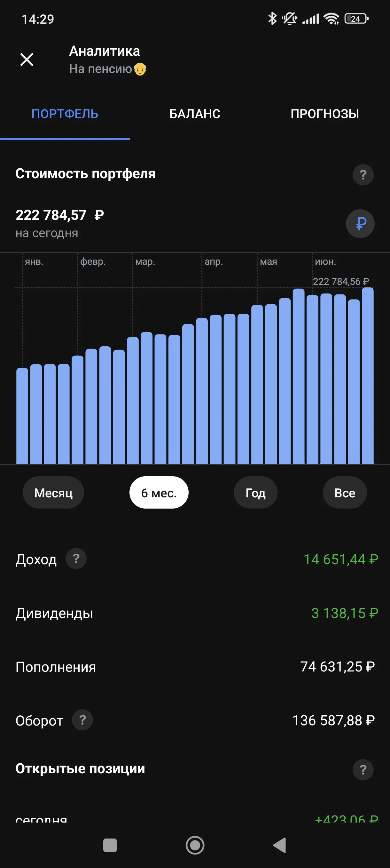The image size is (390, 868).
Task: Tap the На пенсию portfolio subtitle
Action: [x=108, y=69]
